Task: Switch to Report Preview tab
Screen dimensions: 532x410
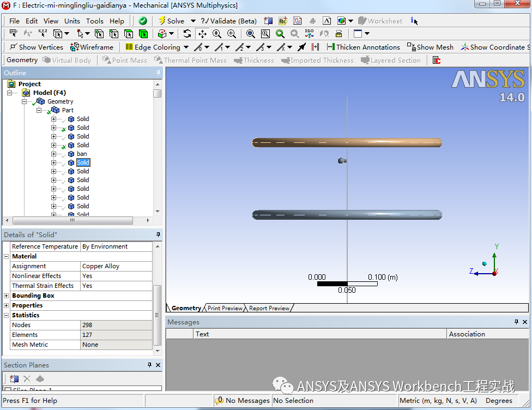Action: click(269, 308)
